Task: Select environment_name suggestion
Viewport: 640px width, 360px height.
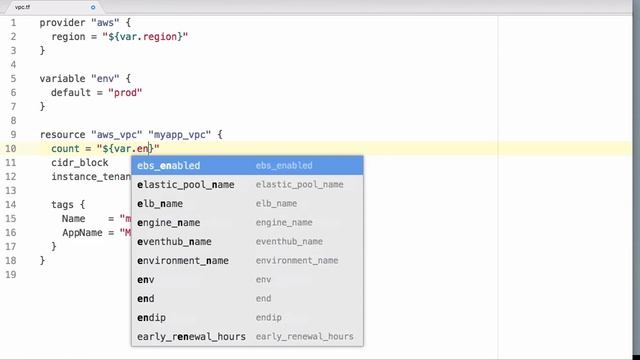Action: coord(247,260)
